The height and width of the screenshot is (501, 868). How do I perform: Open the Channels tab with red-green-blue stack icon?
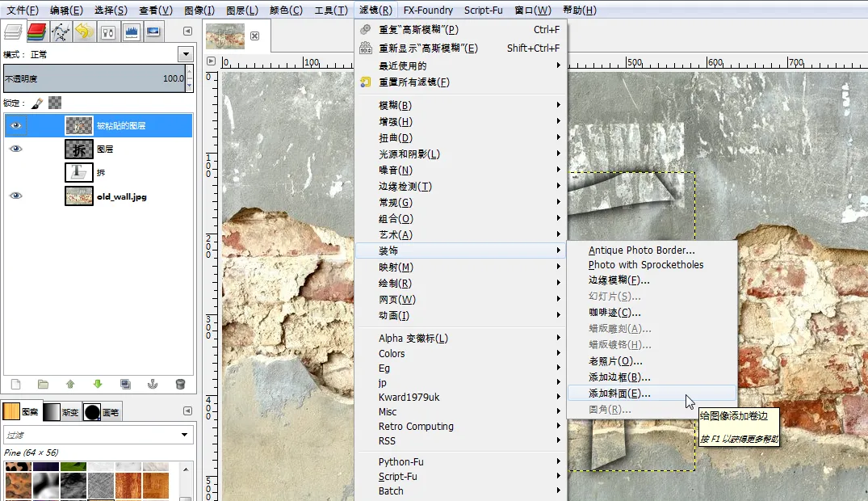tap(36, 32)
